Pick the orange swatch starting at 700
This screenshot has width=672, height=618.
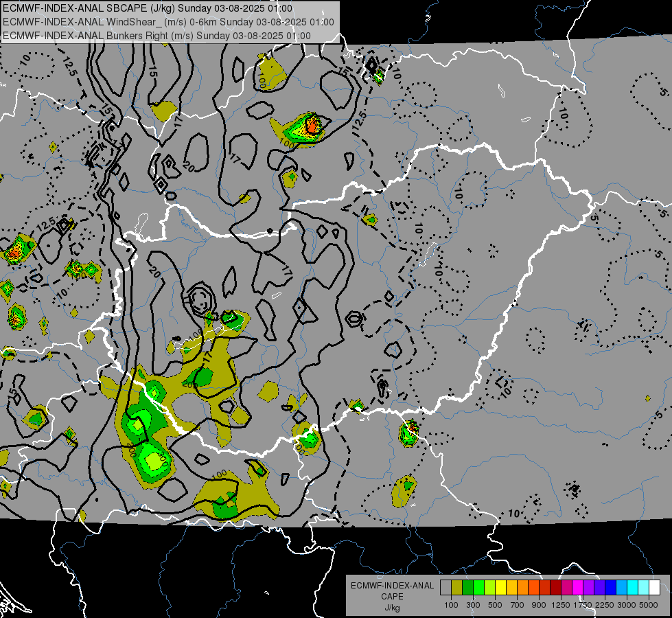tap(523, 588)
